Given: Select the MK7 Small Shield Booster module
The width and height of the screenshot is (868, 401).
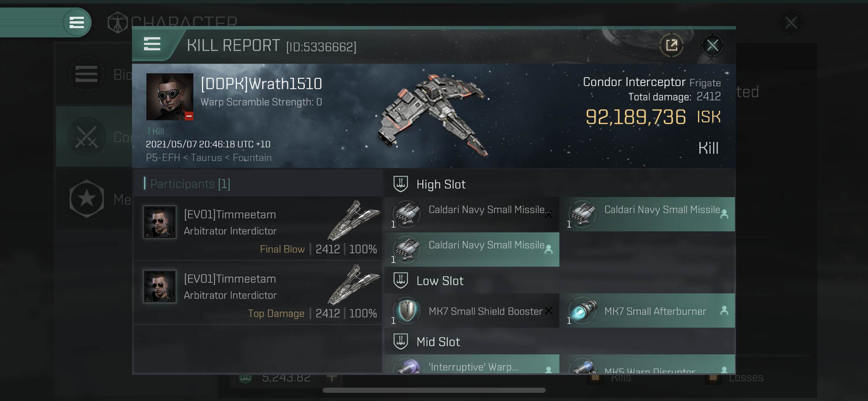Looking at the screenshot, I should [x=472, y=311].
